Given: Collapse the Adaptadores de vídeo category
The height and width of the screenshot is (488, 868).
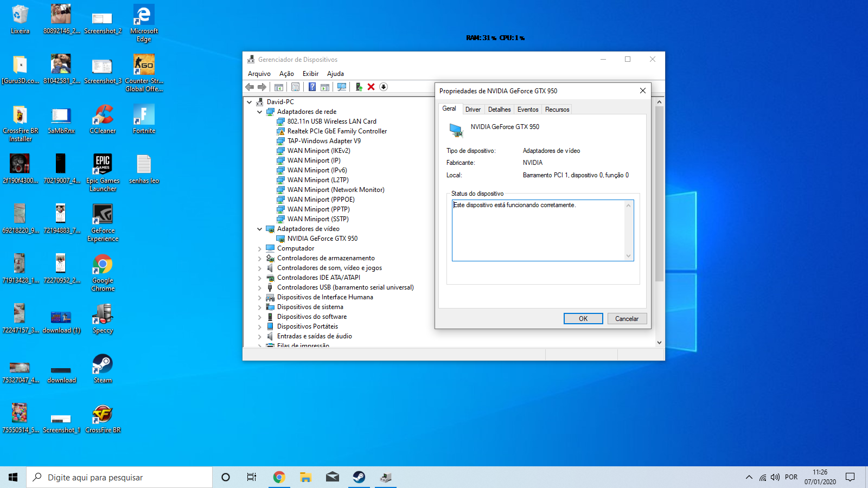Looking at the screenshot, I should click(260, 229).
